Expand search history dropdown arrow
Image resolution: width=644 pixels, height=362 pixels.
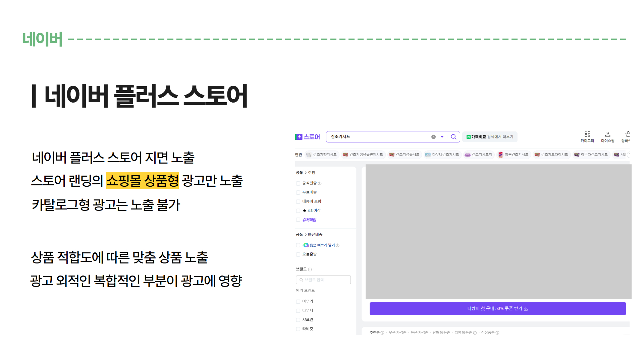point(442,137)
